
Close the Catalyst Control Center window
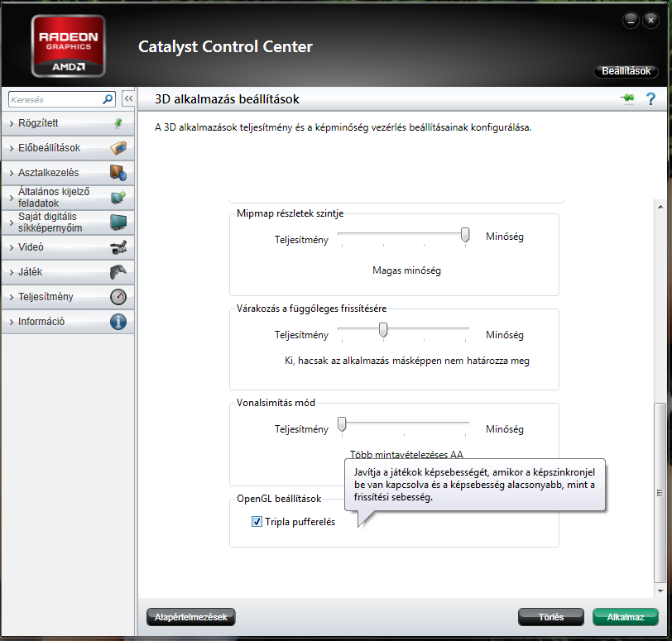point(650,20)
